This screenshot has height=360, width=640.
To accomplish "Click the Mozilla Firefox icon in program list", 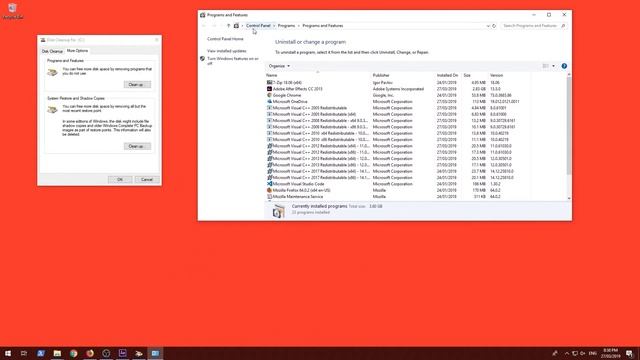I will [269, 190].
